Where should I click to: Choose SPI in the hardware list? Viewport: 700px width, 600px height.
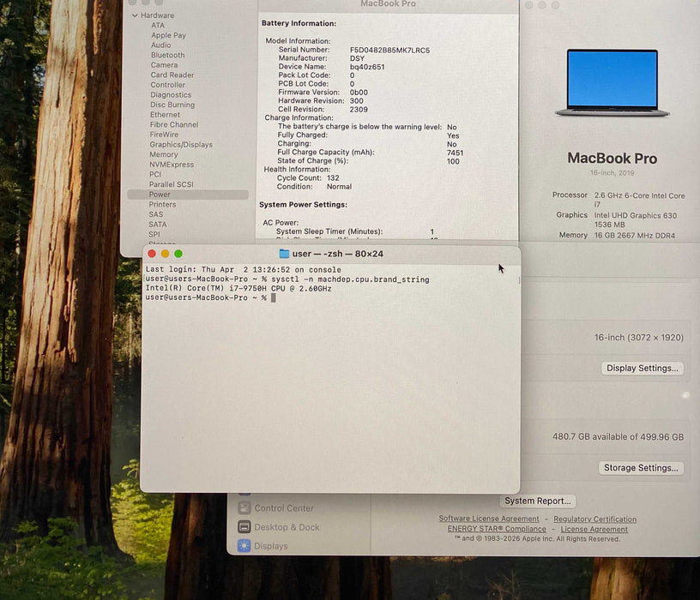154,234
